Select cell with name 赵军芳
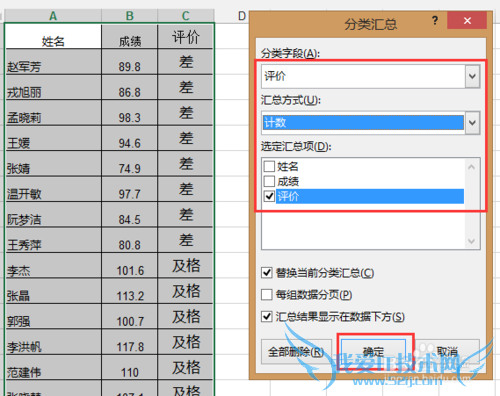Image resolution: width=500 pixels, height=396 pixels. (53, 62)
